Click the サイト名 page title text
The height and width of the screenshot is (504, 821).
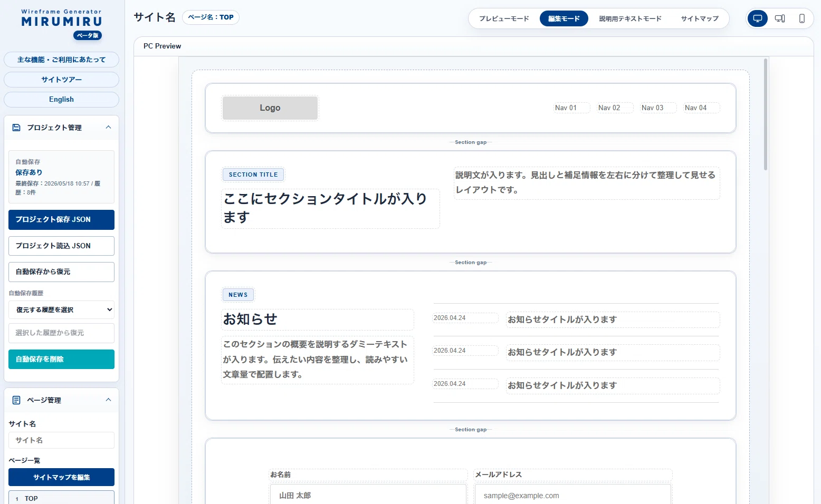[x=155, y=17]
